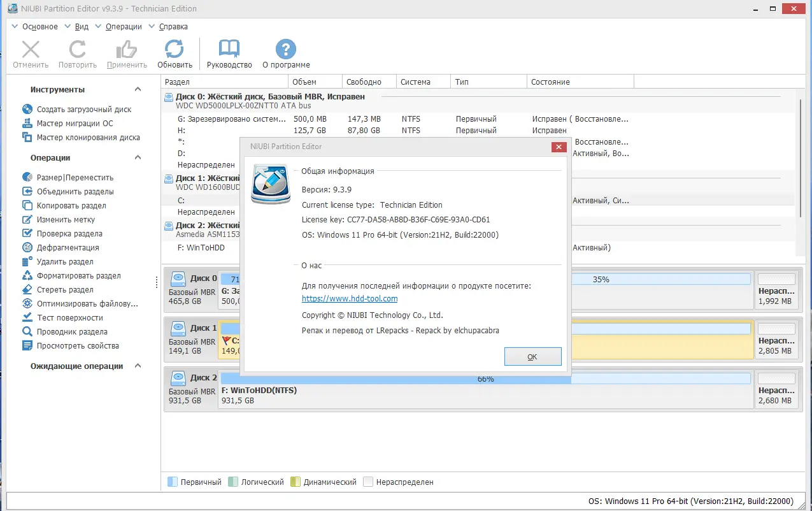Click the 66% progress bar on Диск 2
812x511 pixels.
tap(487, 378)
